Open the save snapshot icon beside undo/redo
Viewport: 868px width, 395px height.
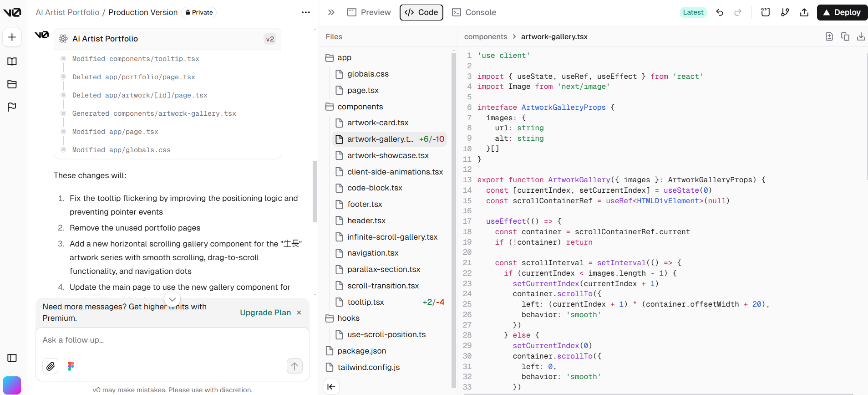pos(766,12)
